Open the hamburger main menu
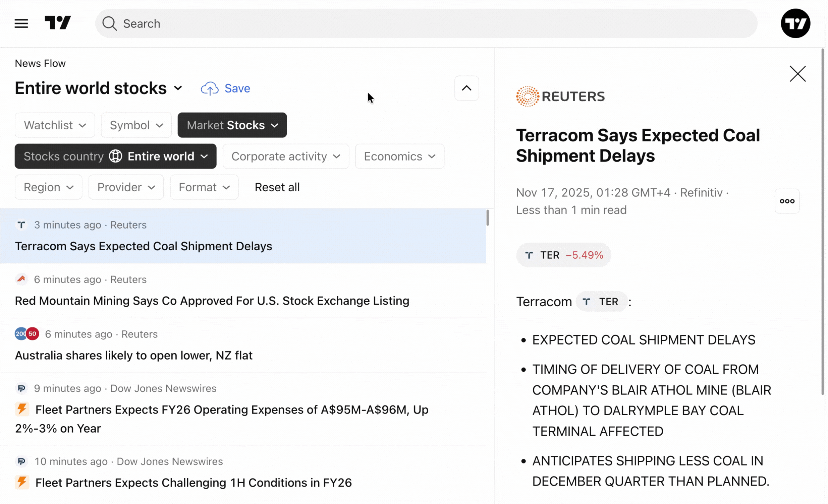 click(21, 23)
